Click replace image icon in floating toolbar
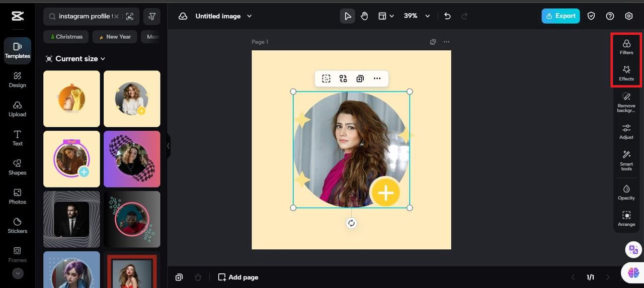This screenshot has height=288, width=644. pos(343,78)
